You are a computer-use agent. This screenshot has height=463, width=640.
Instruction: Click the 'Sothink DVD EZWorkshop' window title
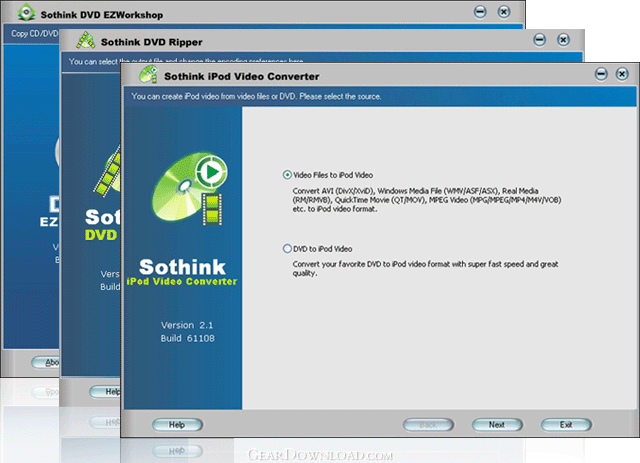coord(102,15)
